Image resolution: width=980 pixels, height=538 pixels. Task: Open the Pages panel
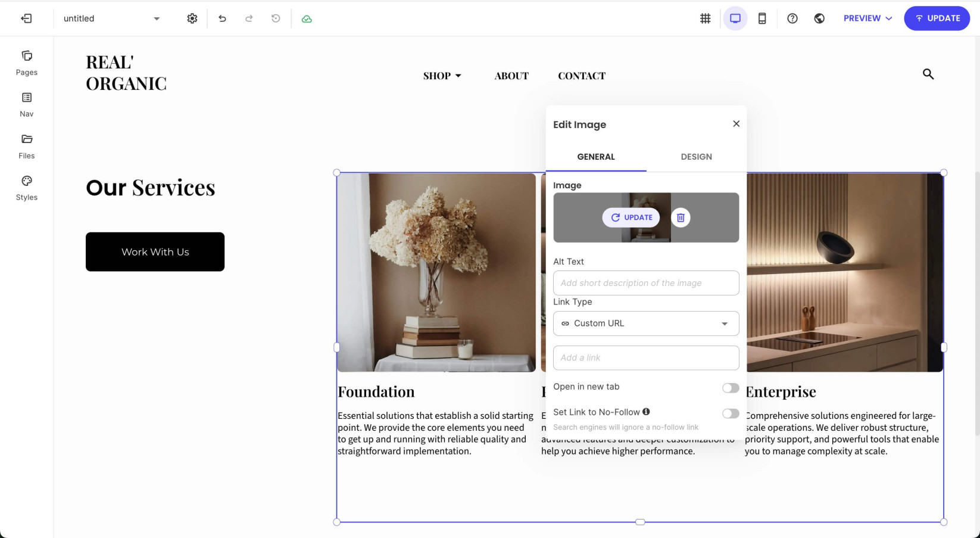coord(27,63)
